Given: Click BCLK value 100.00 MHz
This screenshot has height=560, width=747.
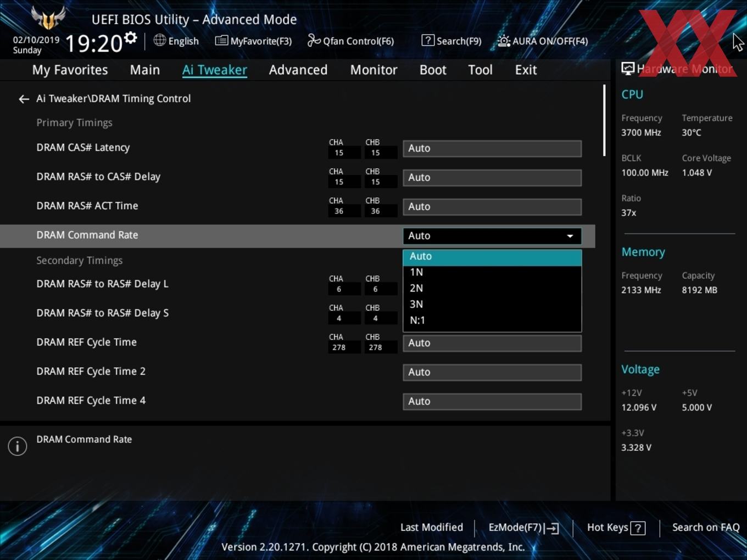Looking at the screenshot, I should pos(645,173).
